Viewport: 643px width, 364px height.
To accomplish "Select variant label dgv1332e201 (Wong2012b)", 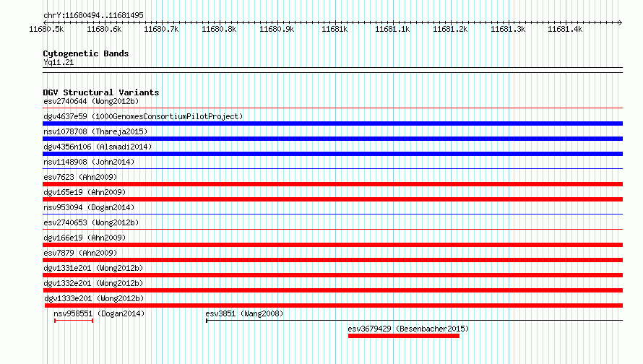I will pos(93,283).
